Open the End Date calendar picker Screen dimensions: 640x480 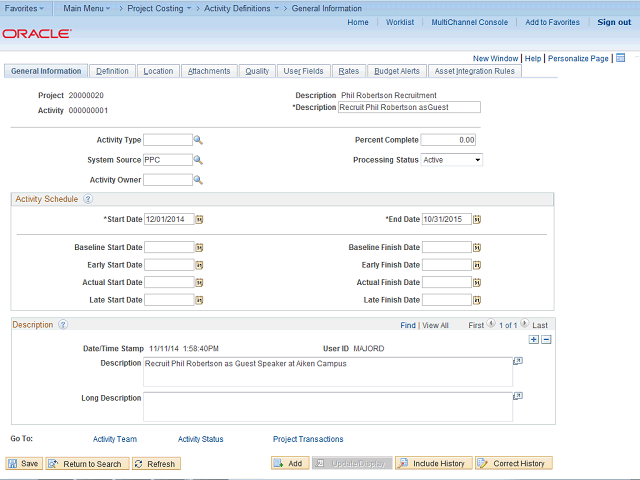(477, 219)
